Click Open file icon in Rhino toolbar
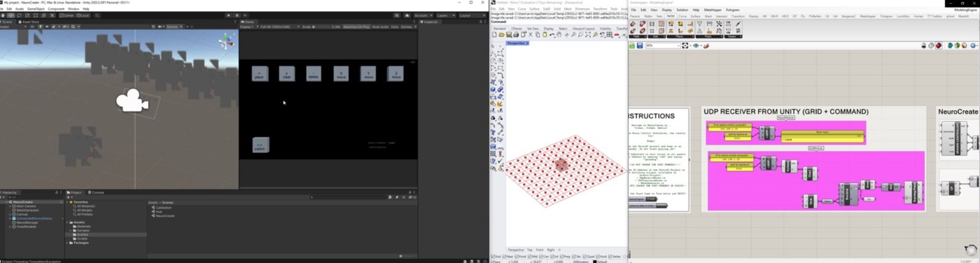 (502, 35)
